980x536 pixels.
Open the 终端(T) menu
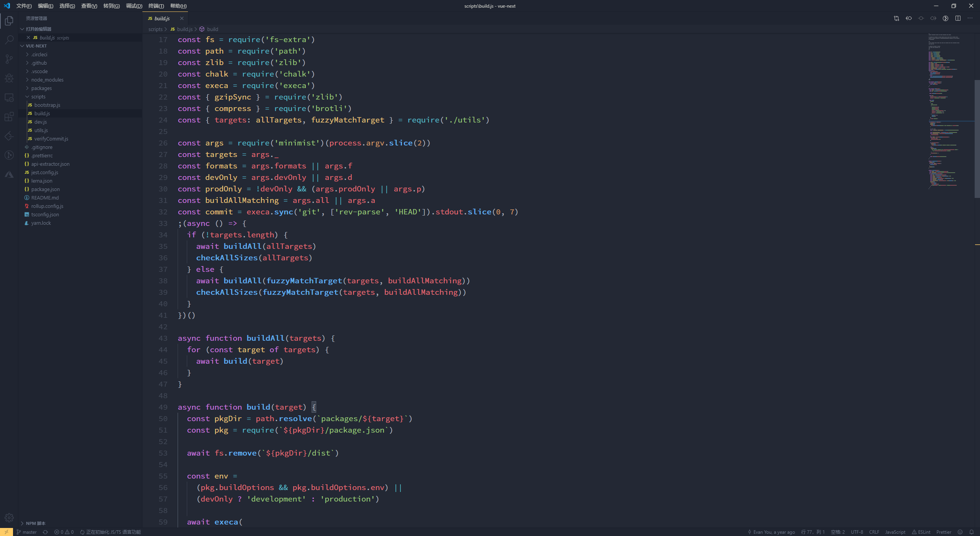[156, 6]
